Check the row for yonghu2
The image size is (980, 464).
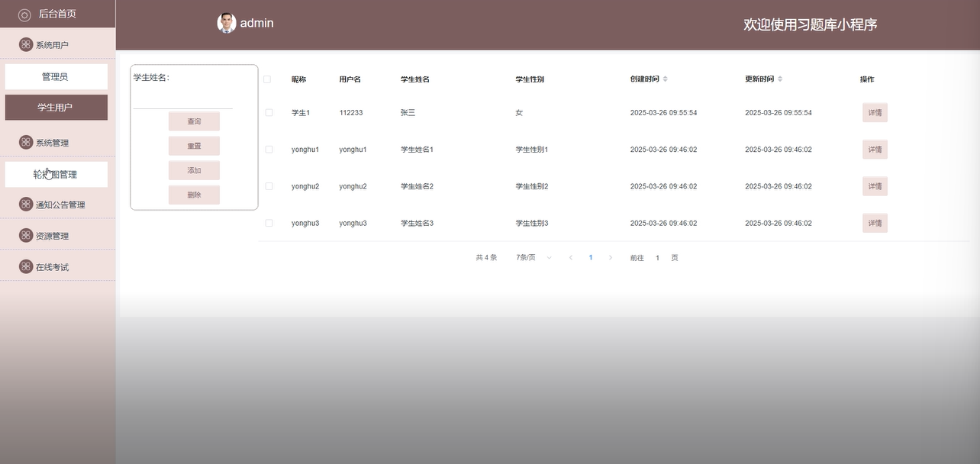[x=269, y=186]
